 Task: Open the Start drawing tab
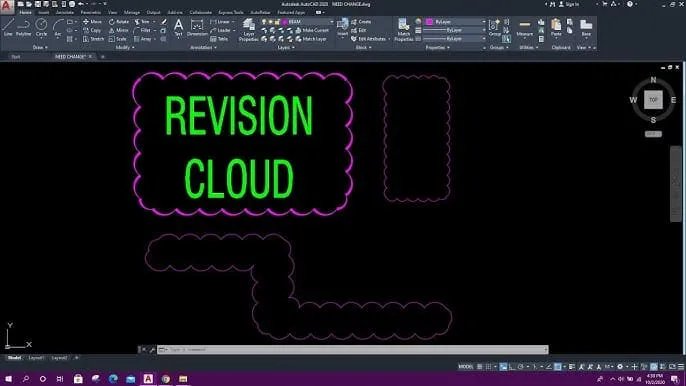coord(16,56)
